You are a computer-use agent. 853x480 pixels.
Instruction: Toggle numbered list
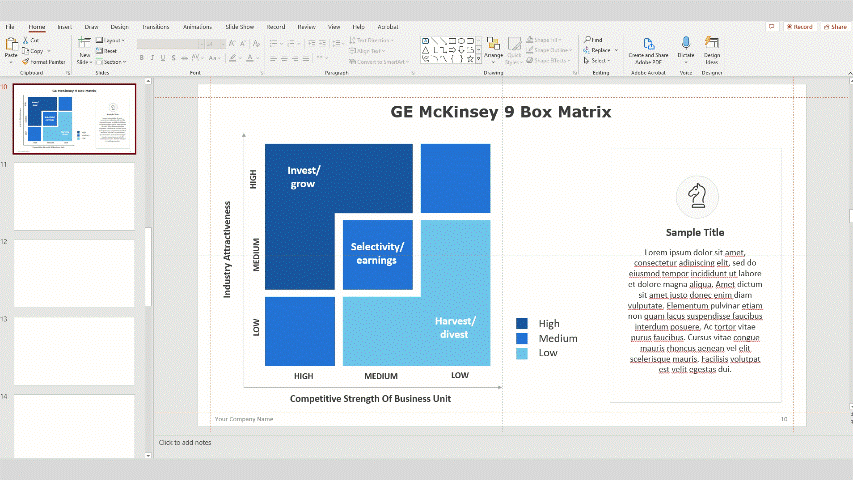[291, 44]
